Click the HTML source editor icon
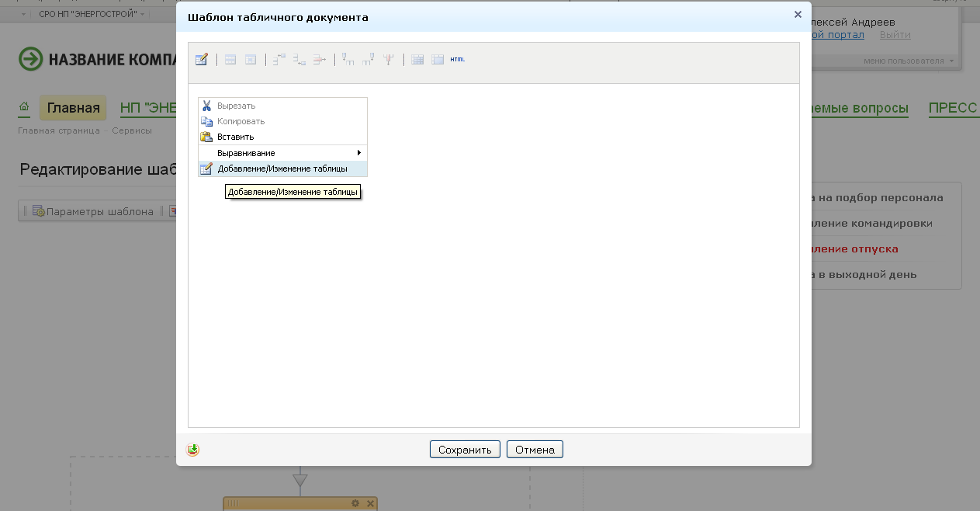The image size is (980, 511). [x=458, y=60]
